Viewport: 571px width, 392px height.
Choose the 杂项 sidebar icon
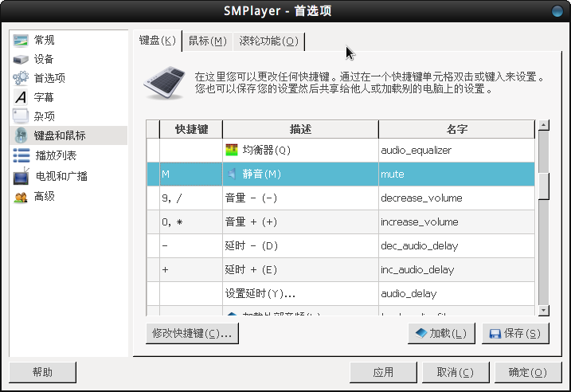pyautogui.click(x=21, y=116)
